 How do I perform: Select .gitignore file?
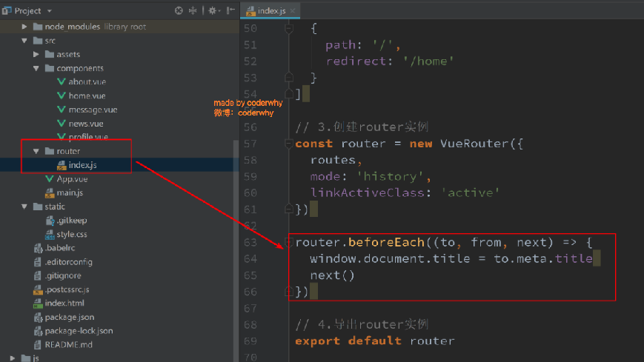tap(63, 275)
